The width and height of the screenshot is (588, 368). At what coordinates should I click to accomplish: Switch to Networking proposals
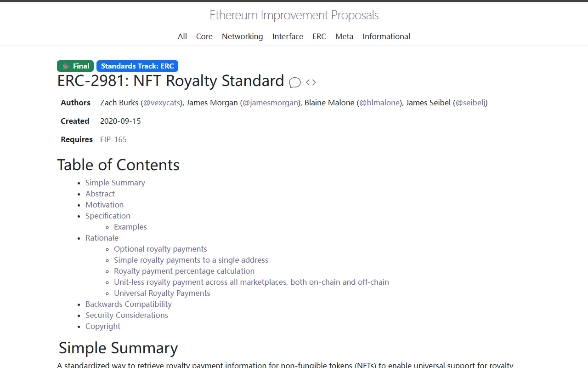243,36
